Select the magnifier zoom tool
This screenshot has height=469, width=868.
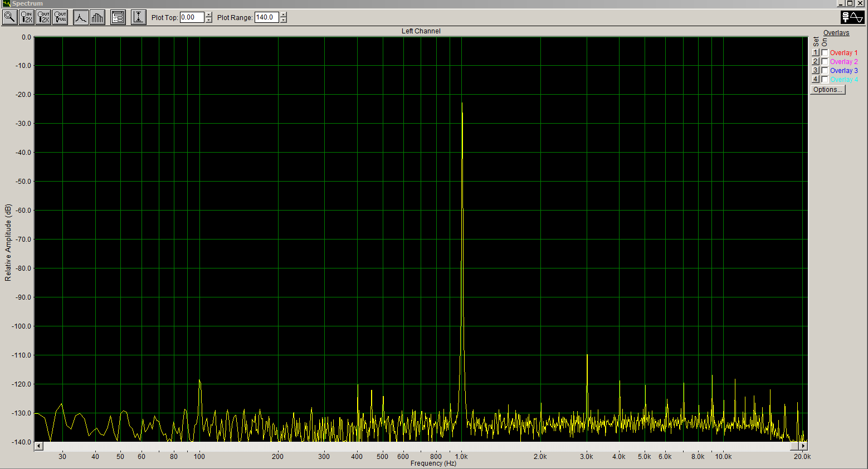click(9, 17)
